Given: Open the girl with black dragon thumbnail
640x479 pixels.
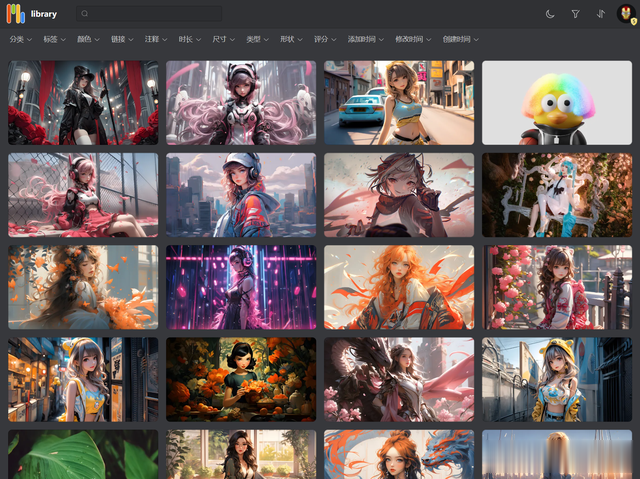Looking at the screenshot, I should pyautogui.click(x=399, y=379).
